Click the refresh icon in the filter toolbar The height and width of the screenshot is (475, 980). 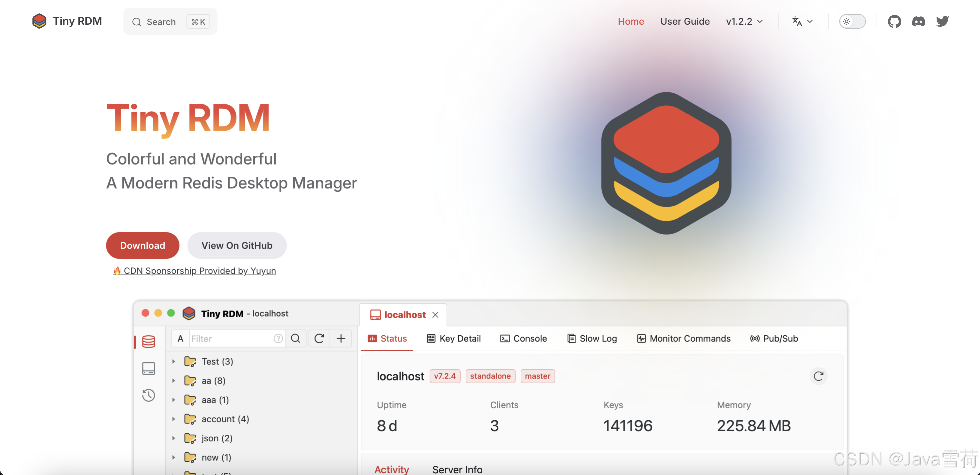click(x=319, y=338)
